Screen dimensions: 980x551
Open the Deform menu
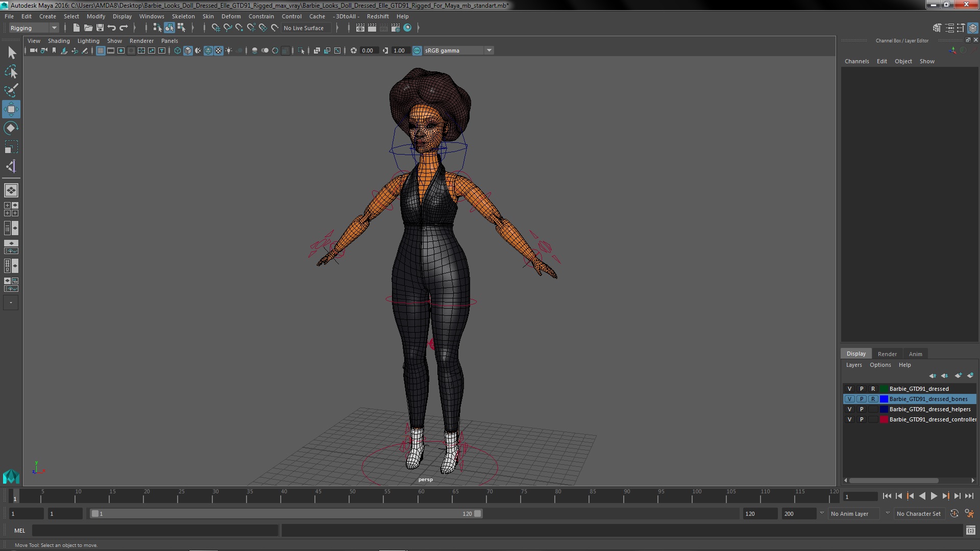pyautogui.click(x=231, y=16)
